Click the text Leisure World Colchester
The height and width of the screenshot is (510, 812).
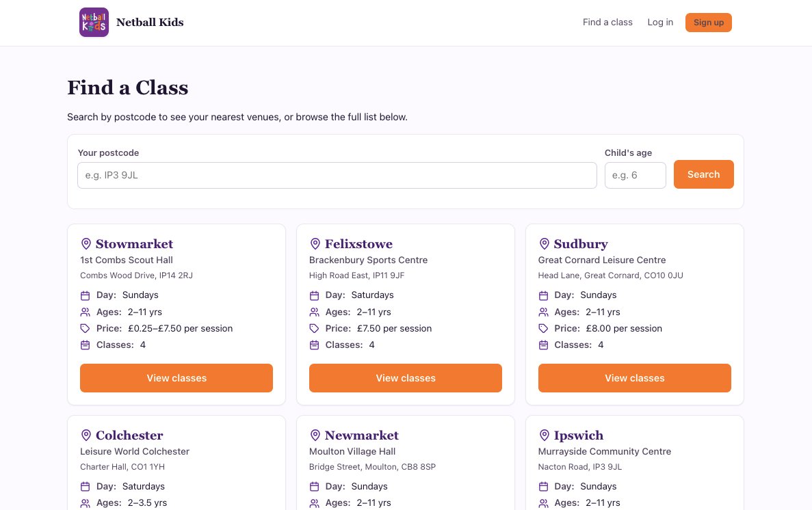click(x=135, y=451)
